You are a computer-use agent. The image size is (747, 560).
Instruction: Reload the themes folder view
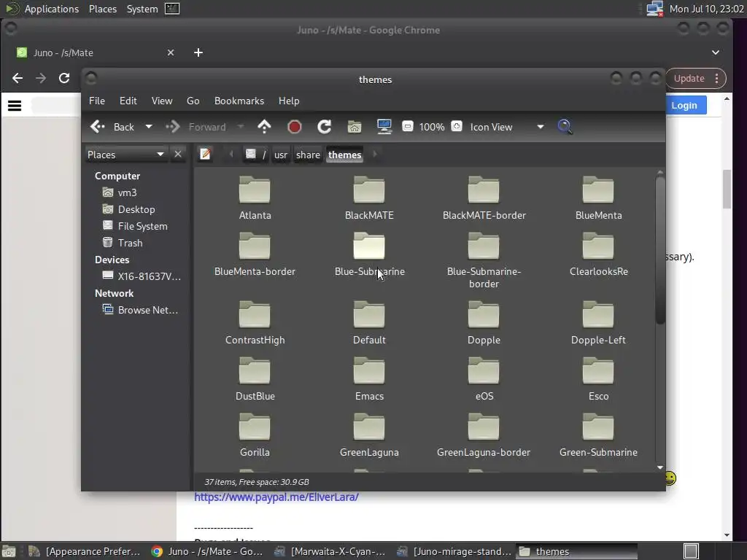click(325, 127)
